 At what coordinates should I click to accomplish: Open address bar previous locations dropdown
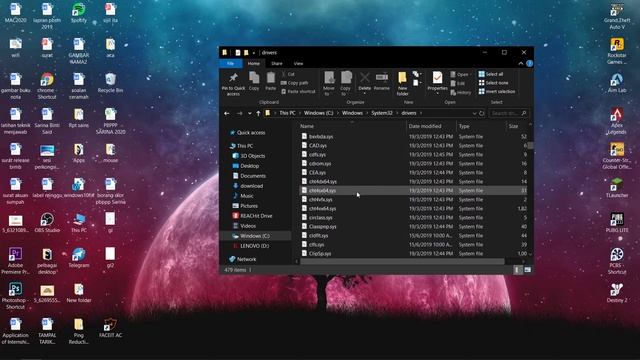pos(474,113)
